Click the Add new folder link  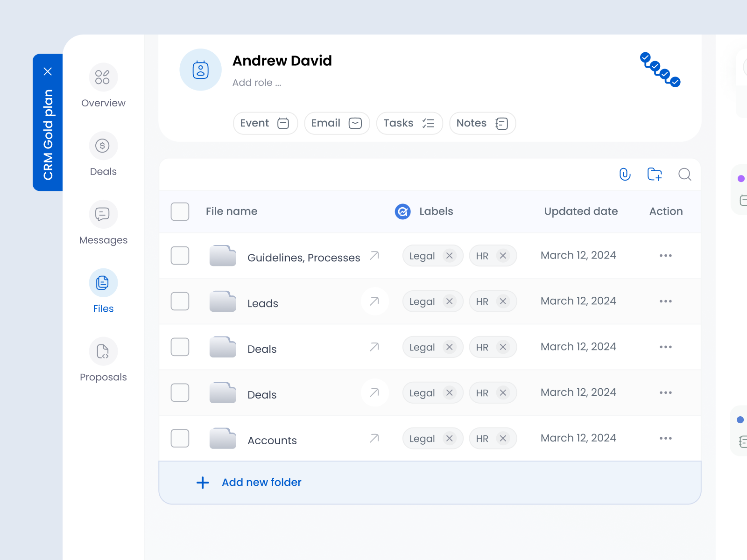(x=261, y=482)
